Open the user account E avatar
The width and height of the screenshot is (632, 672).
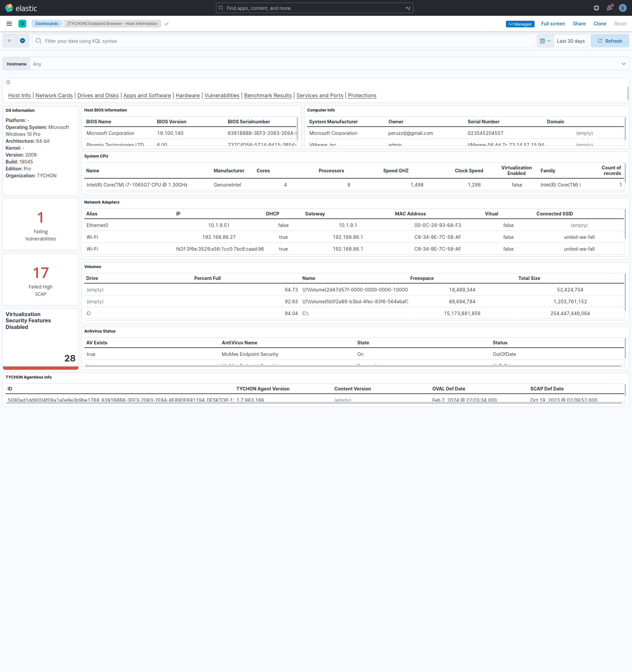click(622, 8)
